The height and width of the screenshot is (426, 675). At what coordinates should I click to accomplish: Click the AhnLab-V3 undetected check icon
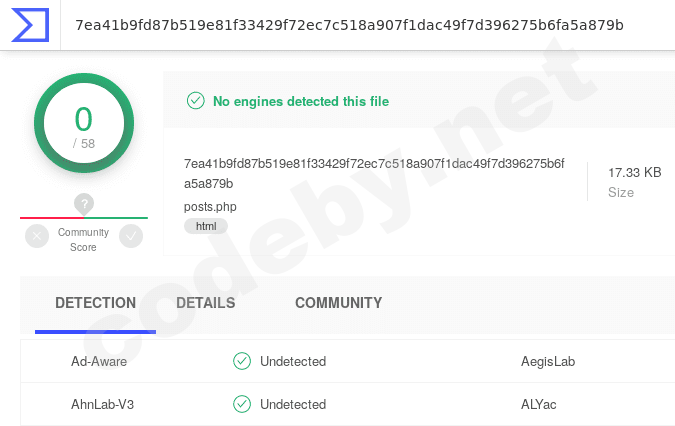(241, 404)
